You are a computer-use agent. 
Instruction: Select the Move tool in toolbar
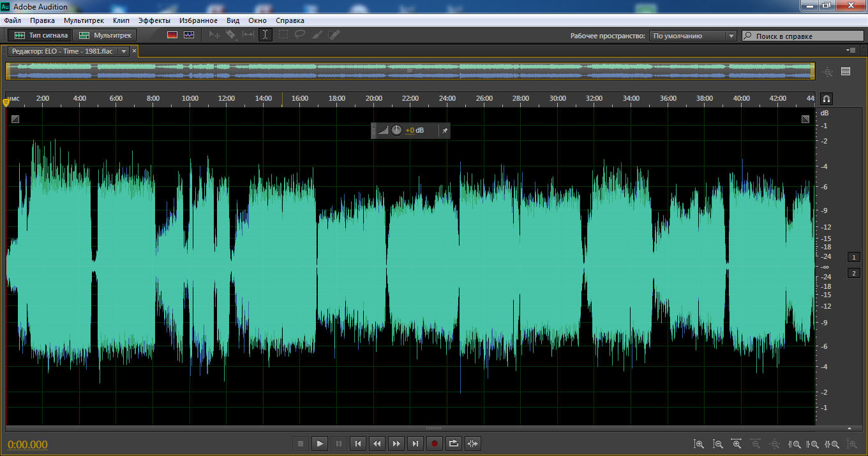[x=215, y=35]
